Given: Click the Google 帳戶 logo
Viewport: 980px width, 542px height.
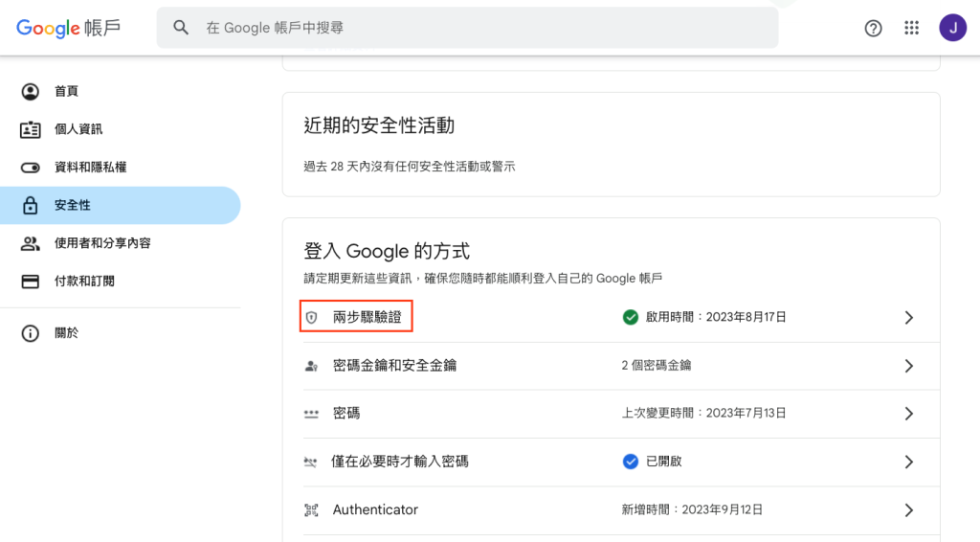Looking at the screenshot, I should pos(68,28).
